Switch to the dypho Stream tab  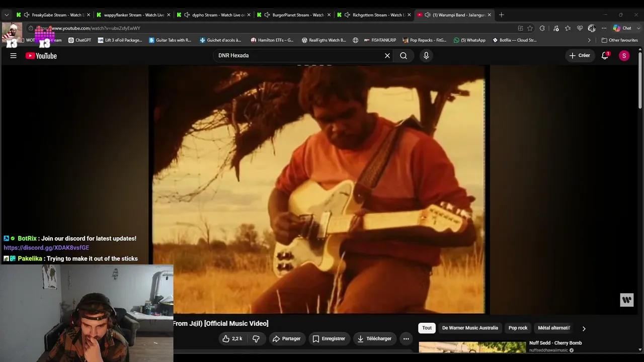pos(214,15)
